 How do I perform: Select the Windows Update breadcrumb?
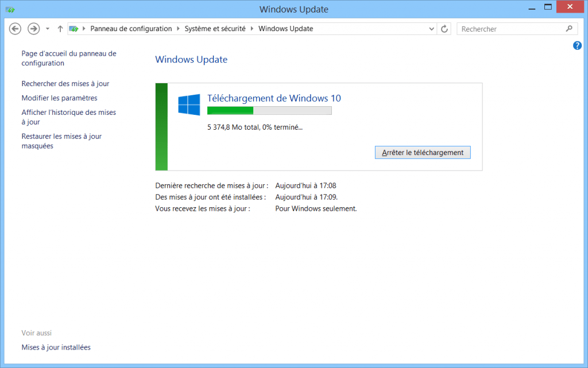[286, 29]
